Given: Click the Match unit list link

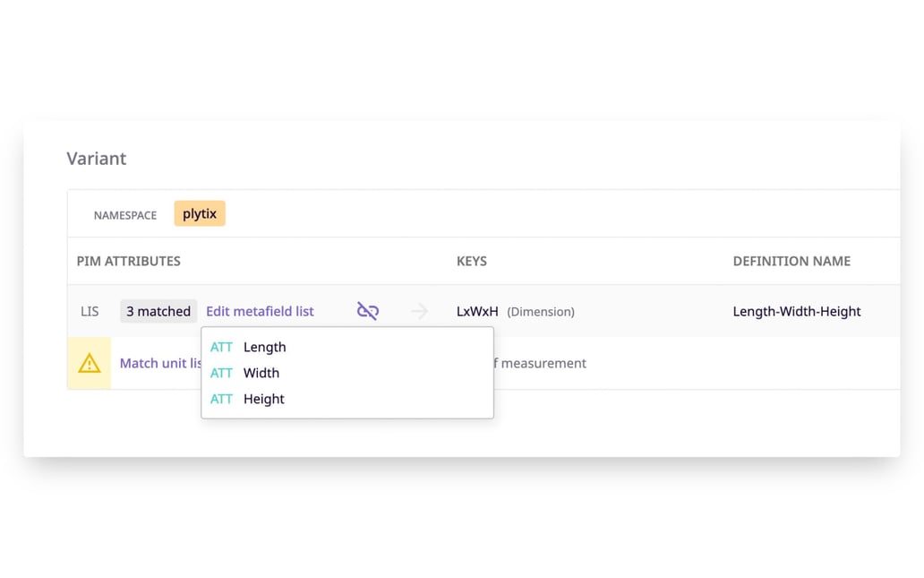Looking at the screenshot, I should point(159,363).
